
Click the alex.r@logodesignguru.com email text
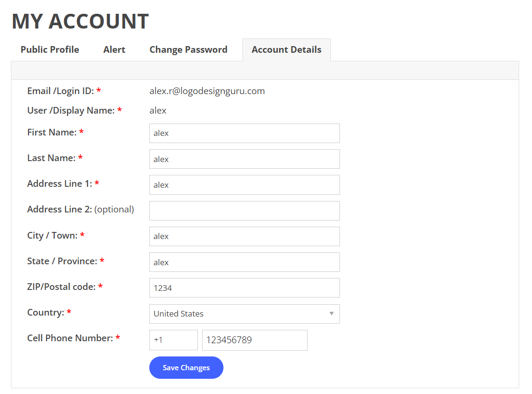click(x=207, y=91)
